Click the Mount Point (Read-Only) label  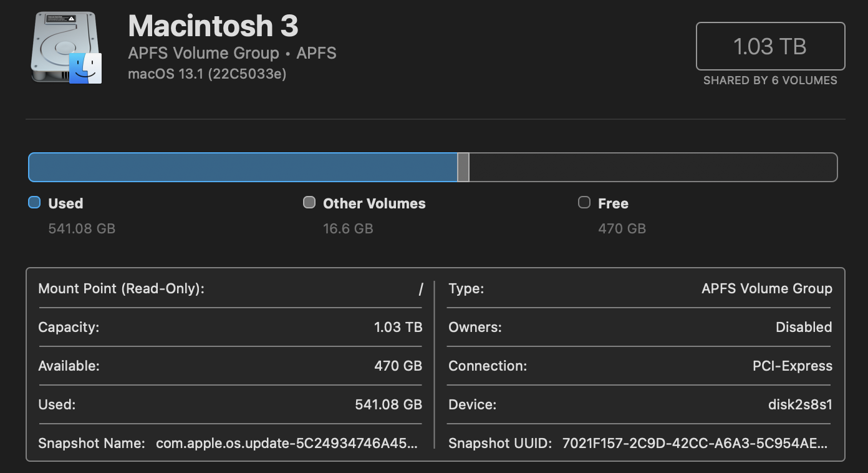pos(122,289)
